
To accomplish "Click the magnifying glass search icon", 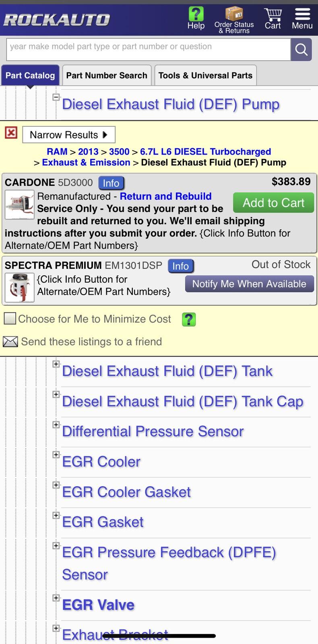I will click(301, 50).
